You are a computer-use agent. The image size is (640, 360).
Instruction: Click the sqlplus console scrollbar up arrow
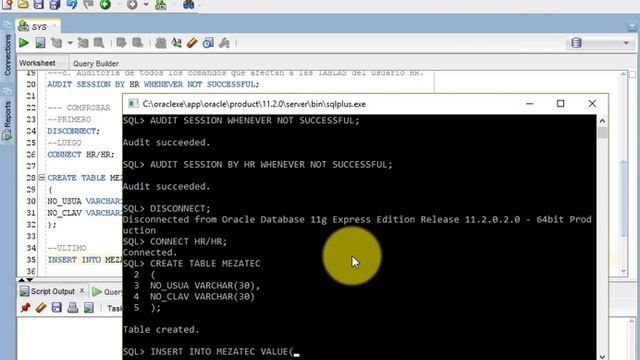click(x=602, y=121)
